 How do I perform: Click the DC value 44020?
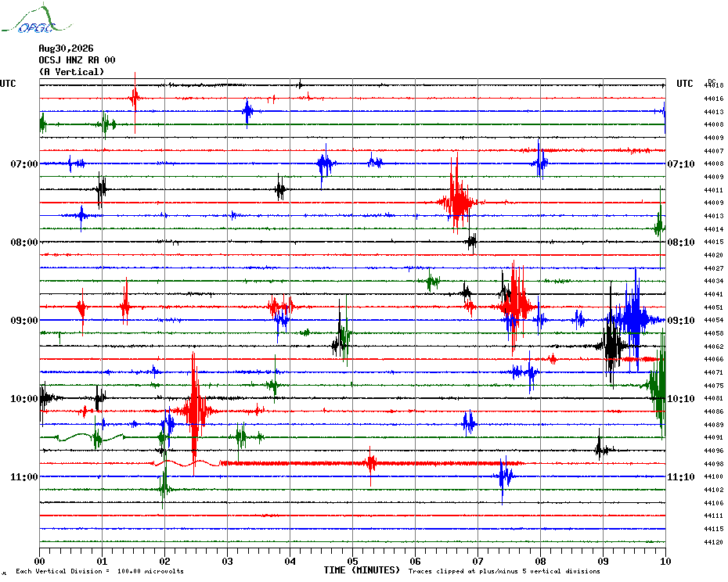(714, 255)
